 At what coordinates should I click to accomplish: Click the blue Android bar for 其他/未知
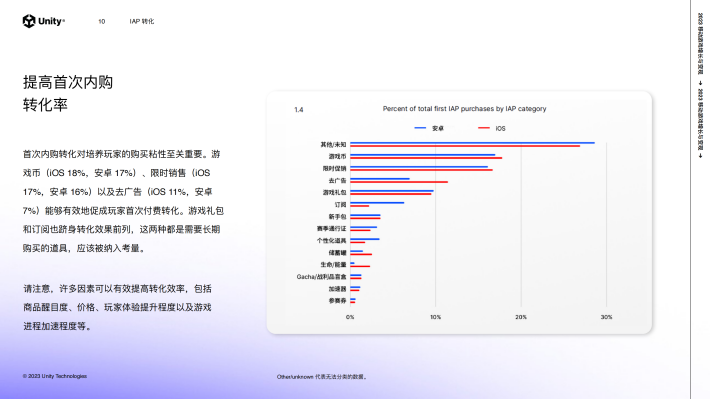pyautogui.click(x=472, y=143)
